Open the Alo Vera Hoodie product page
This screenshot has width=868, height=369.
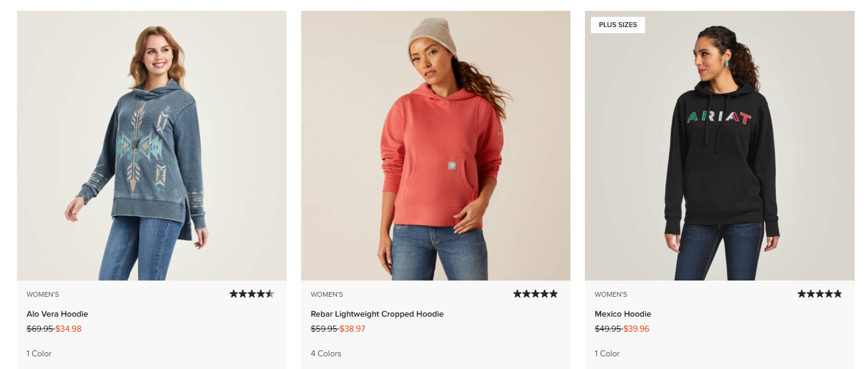click(57, 314)
